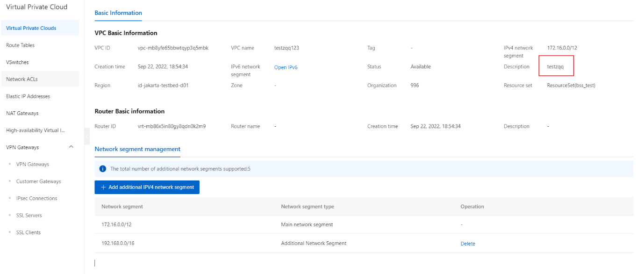Click the Description value testzqq

point(556,67)
